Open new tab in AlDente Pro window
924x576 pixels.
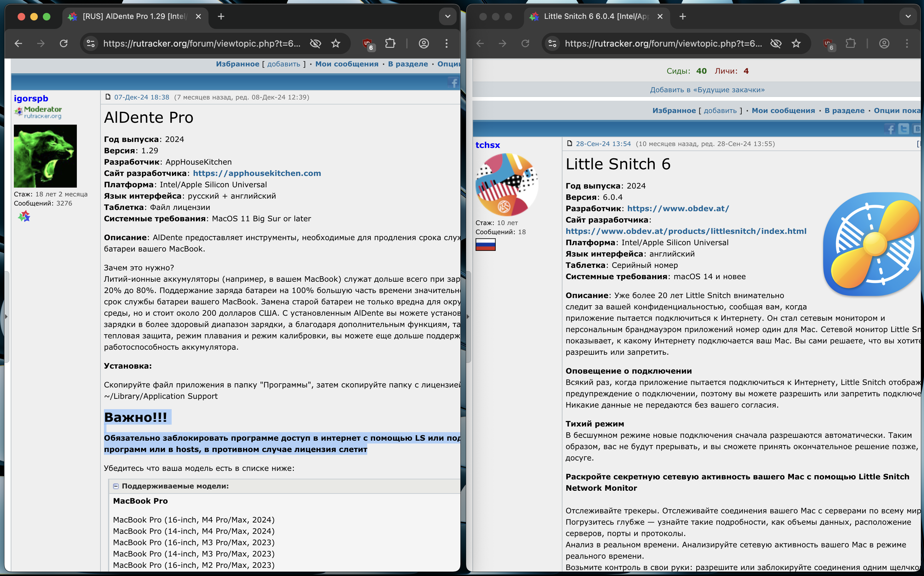point(221,16)
